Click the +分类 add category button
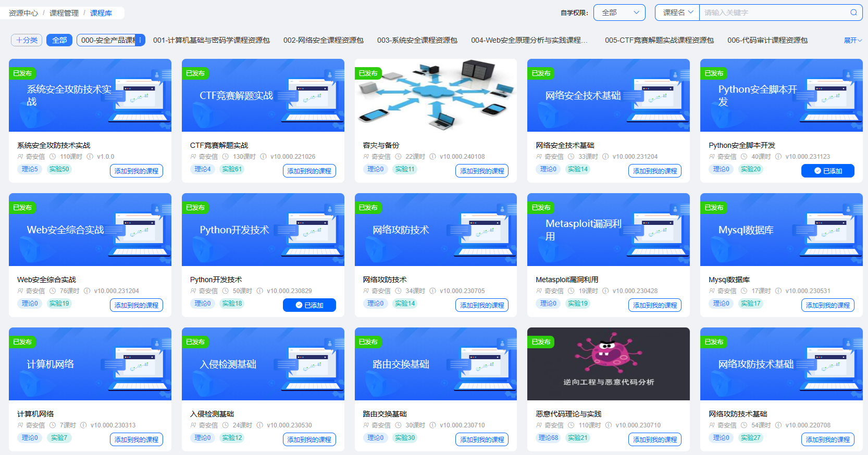Viewport: 868px width, 455px height. point(27,40)
